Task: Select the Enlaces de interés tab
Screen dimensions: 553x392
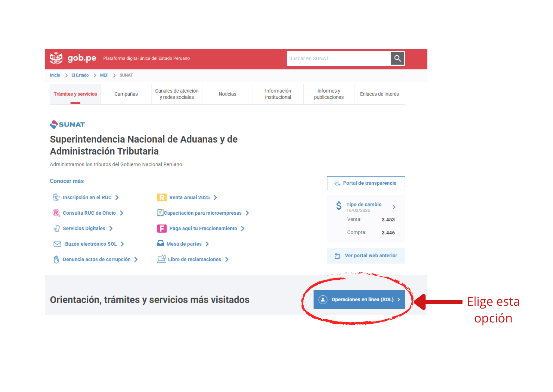Action: click(x=379, y=94)
